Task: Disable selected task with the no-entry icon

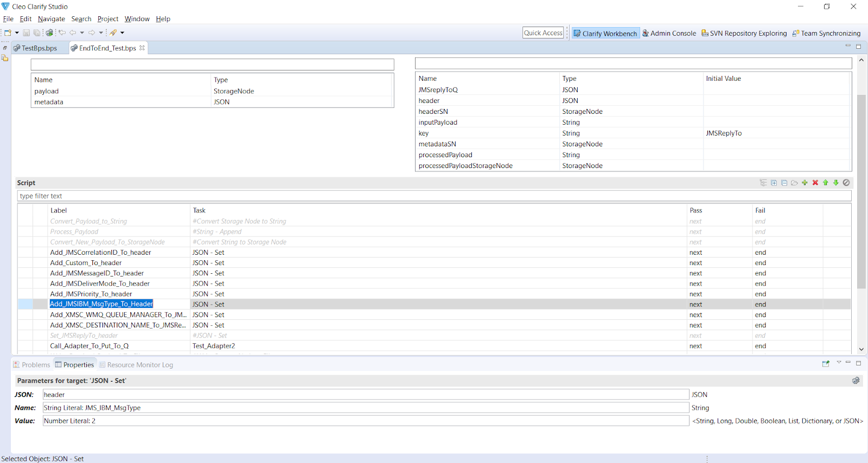Action: 846,183
